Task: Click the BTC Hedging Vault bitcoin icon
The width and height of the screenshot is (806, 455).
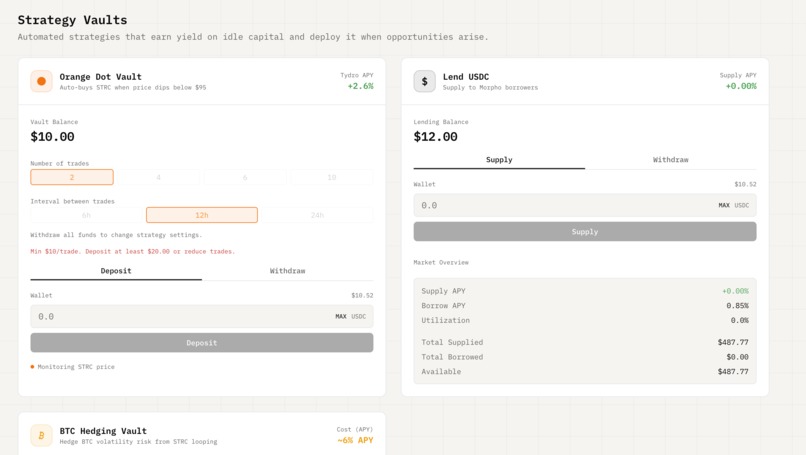Action: point(41,435)
